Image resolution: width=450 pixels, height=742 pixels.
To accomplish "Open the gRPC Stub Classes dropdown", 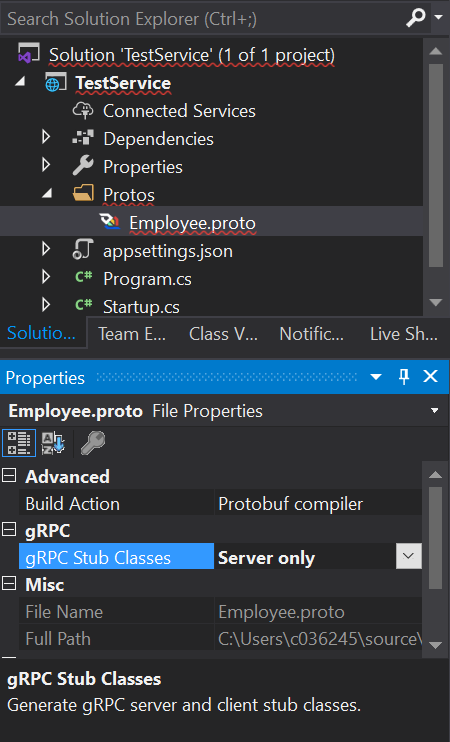I will tap(408, 556).
